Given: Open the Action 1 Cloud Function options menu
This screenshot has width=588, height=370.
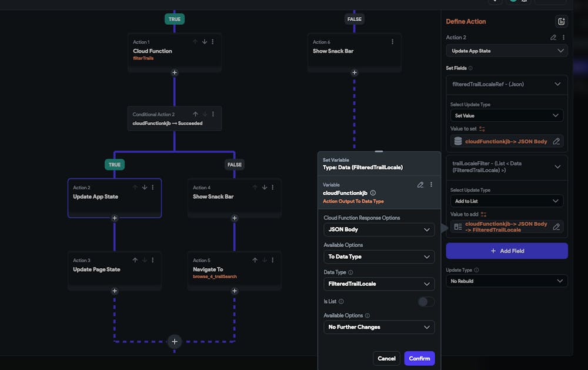Looking at the screenshot, I should pyautogui.click(x=213, y=42).
